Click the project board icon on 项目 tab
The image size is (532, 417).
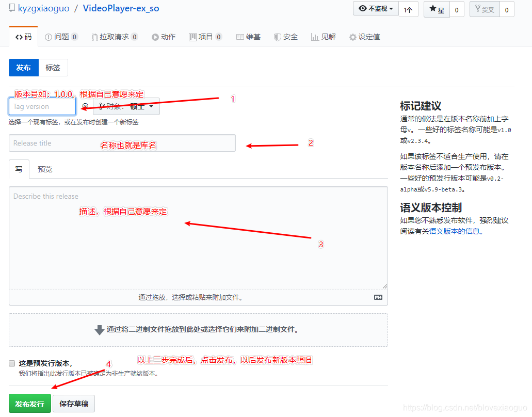point(192,37)
